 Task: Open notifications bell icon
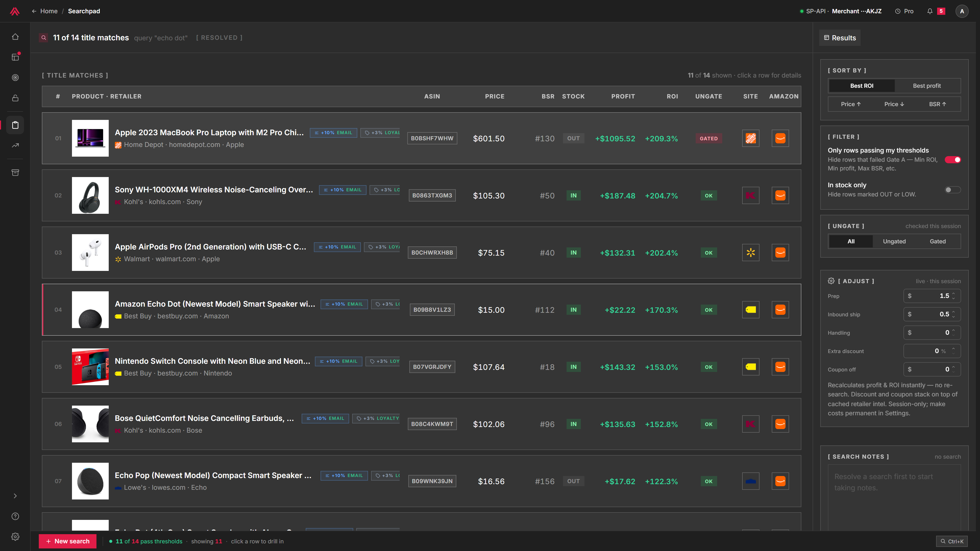pyautogui.click(x=930, y=11)
